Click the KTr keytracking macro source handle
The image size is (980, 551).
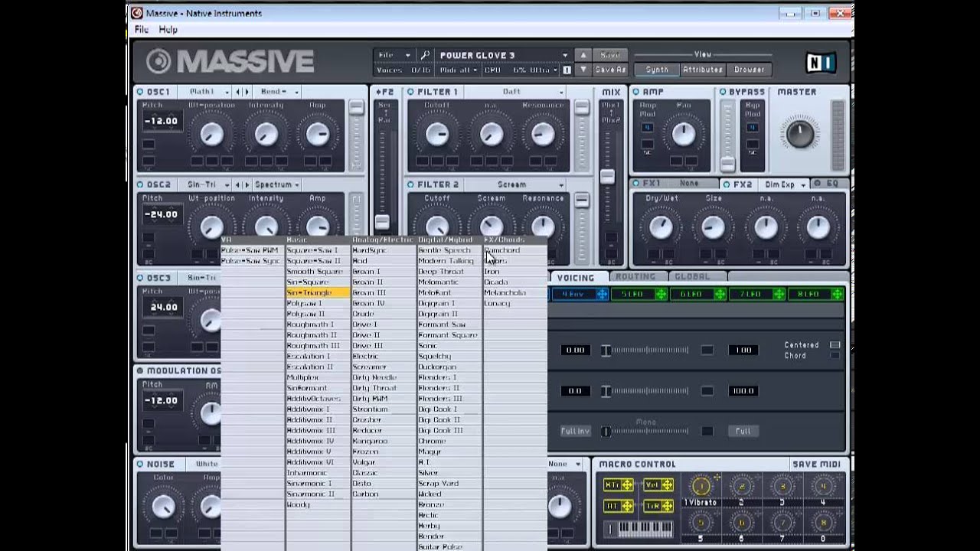coord(628,484)
